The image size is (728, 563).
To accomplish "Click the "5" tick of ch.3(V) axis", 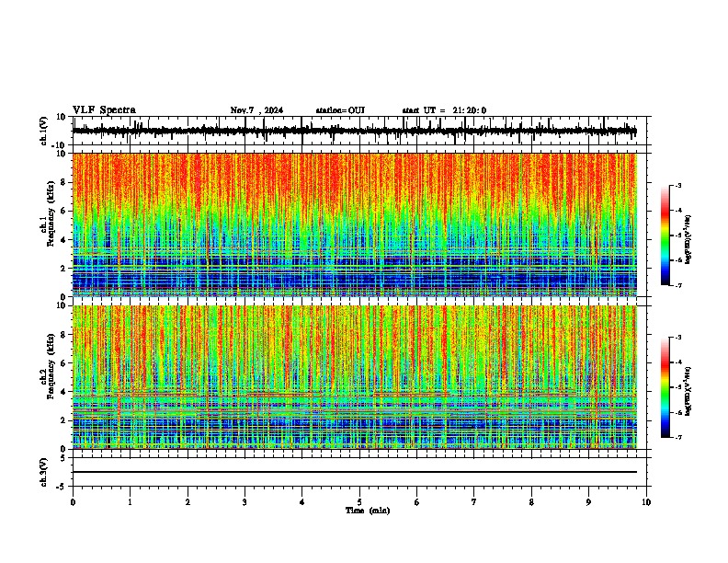I will pyautogui.click(x=63, y=458).
